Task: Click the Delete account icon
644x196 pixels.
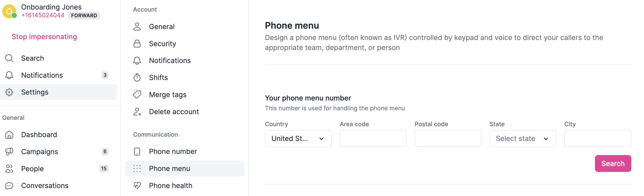Action: 137,111
